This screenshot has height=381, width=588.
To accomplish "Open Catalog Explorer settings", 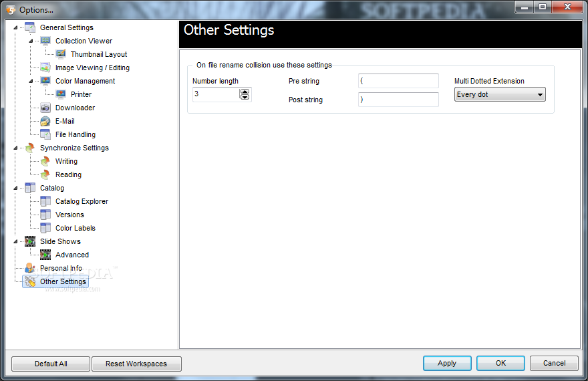I will [82, 201].
